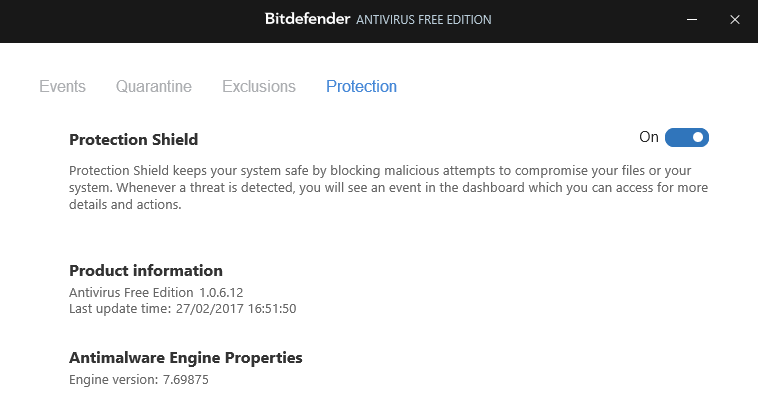
Task: Click the Bitdefender logo in title bar
Action: tap(307, 19)
